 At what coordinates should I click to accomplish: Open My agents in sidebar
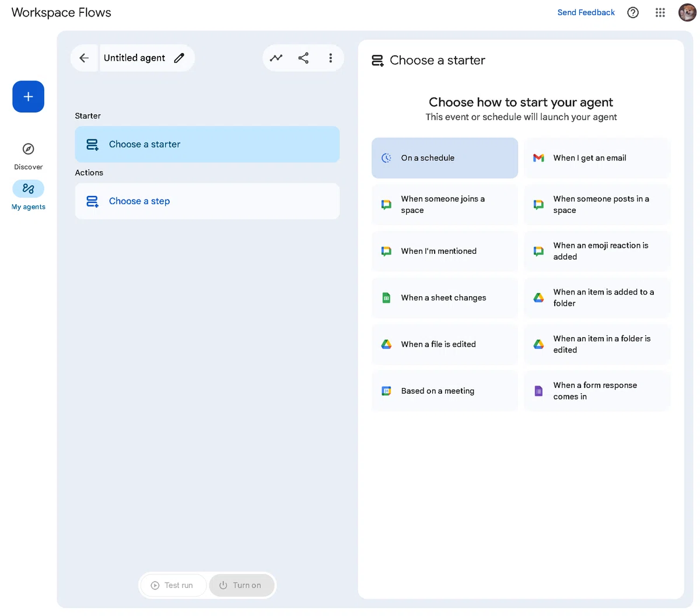tap(29, 195)
